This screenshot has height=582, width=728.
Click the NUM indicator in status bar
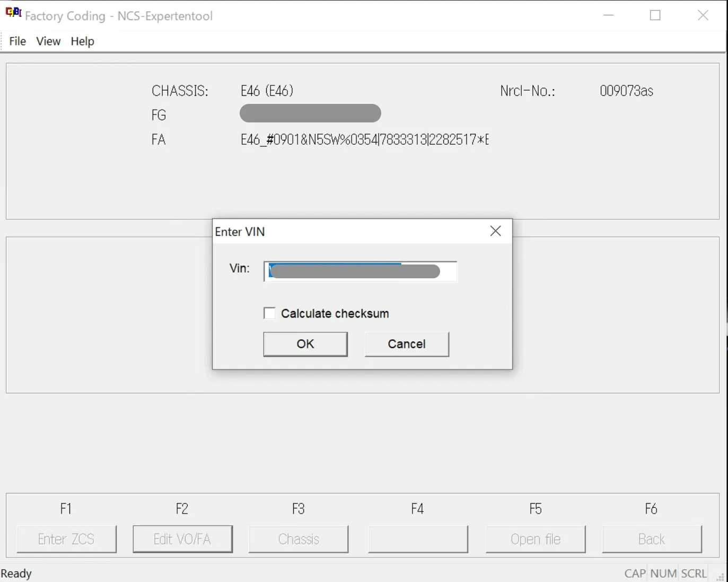[663, 574]
